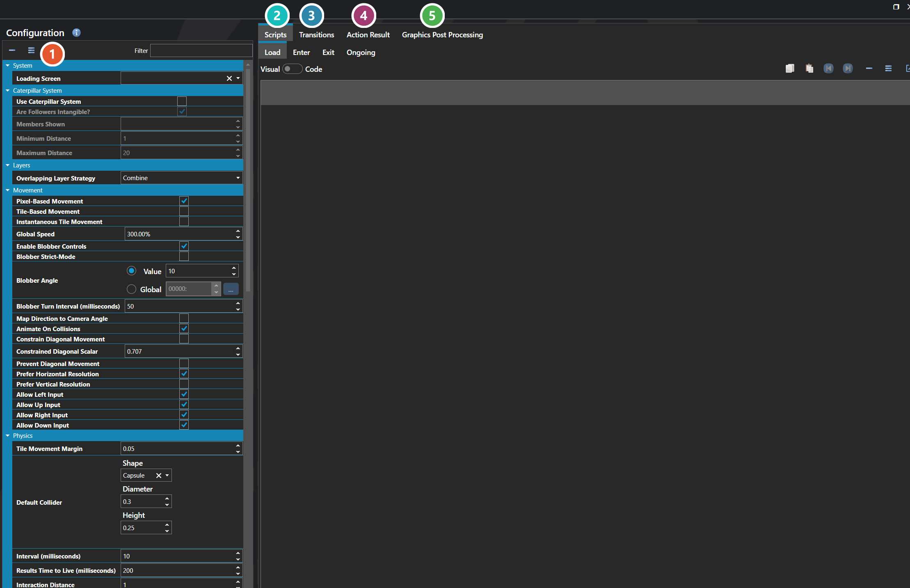Check Instantaneous Tile Movement

pos(184,222)
